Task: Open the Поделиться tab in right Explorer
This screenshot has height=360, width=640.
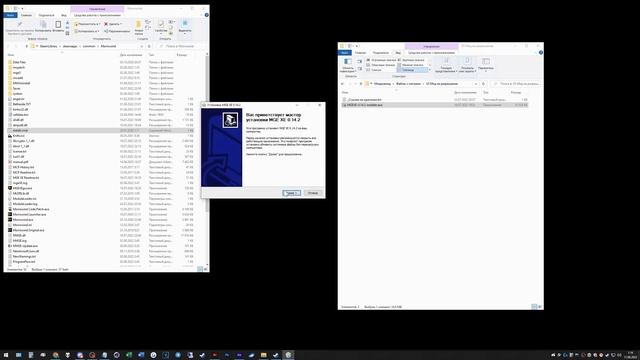Action: pos(380,53)
